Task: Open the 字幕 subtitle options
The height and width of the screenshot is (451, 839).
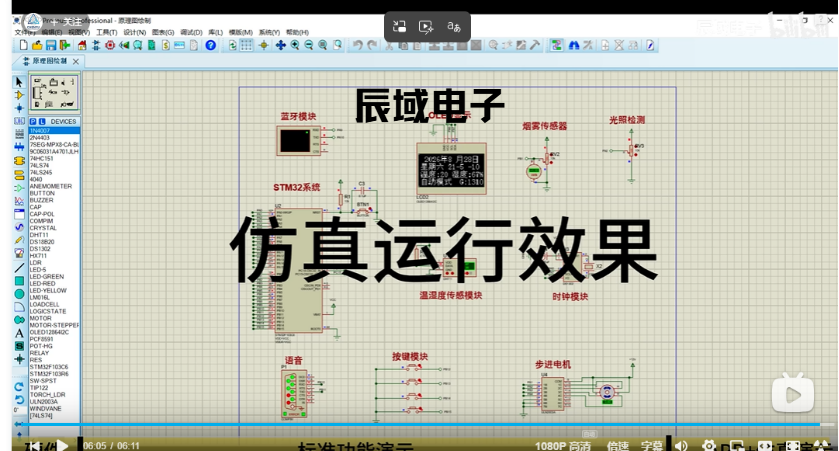Action: coord(652,446)
